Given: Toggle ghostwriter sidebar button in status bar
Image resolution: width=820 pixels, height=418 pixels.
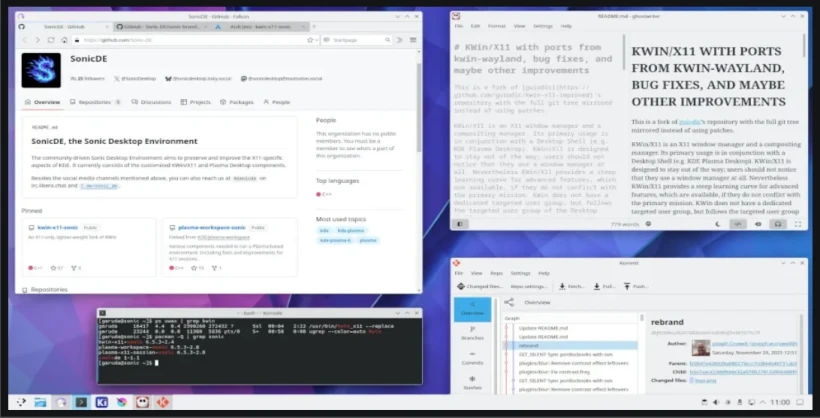Looking at the screenshot, I should pyautogui.click(x=460, y=224).
